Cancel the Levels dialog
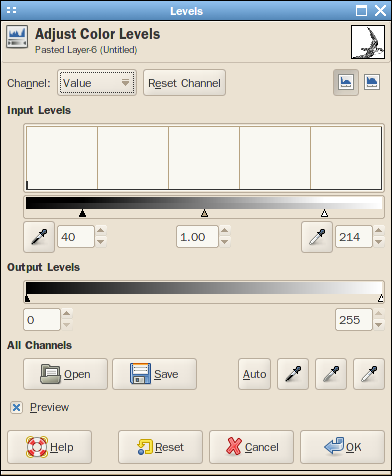The image size is (392, 476). coord(251,447)
